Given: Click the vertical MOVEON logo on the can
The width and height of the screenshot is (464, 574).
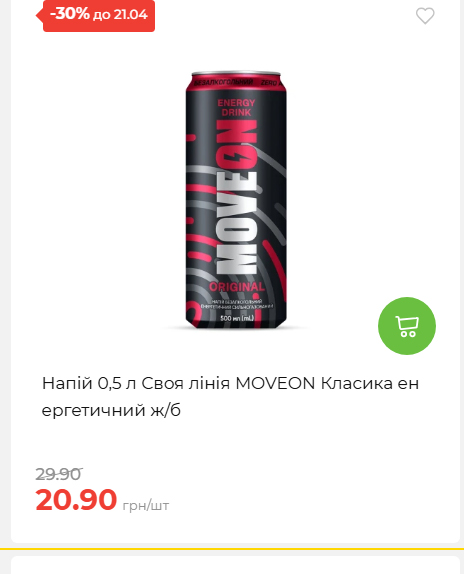Looking at the screenshot, I should click(236, 198).
